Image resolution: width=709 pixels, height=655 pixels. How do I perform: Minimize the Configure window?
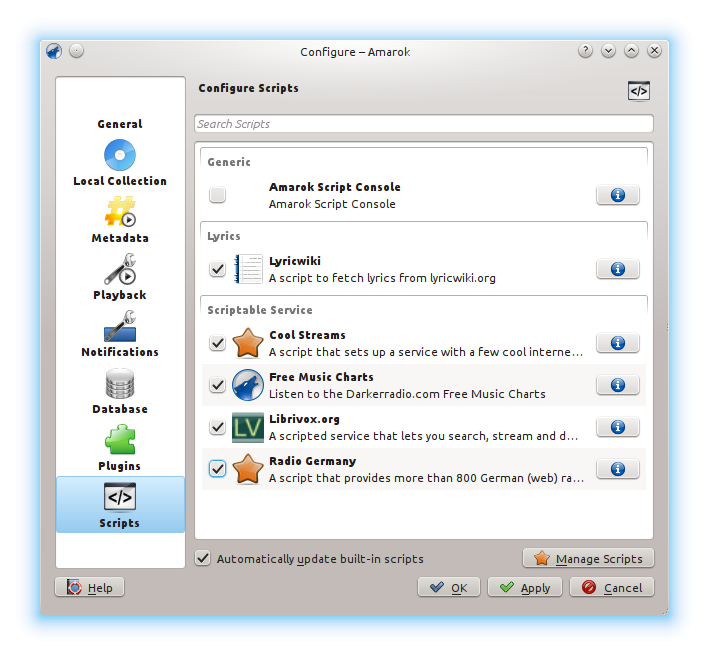point(608,51)
